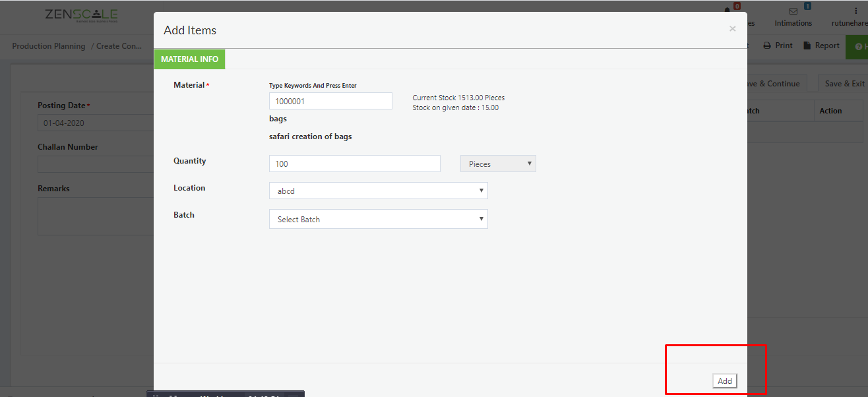The width and height of the screenshot is (868, 397).
Task: Click Save & Exit in background page
Action: [x=844, y=83]
